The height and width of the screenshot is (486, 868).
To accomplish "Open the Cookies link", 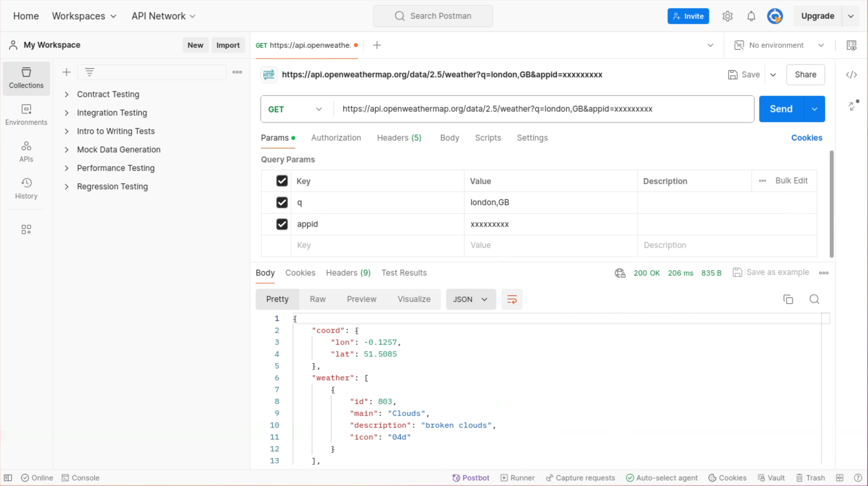I will (806, 138).
